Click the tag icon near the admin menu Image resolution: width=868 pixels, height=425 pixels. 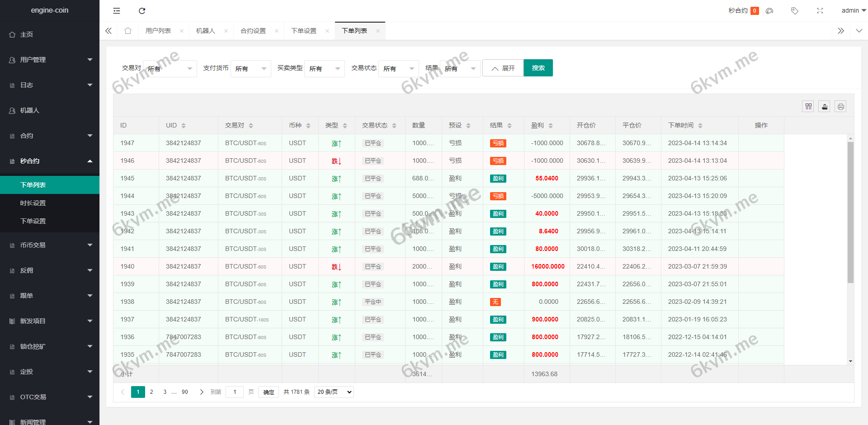pos(794,10)
